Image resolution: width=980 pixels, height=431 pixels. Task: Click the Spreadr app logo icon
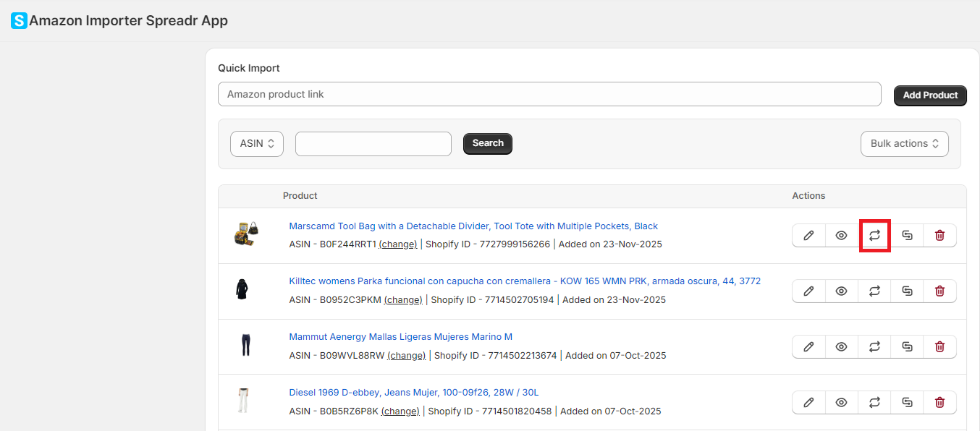coord(19,21)
